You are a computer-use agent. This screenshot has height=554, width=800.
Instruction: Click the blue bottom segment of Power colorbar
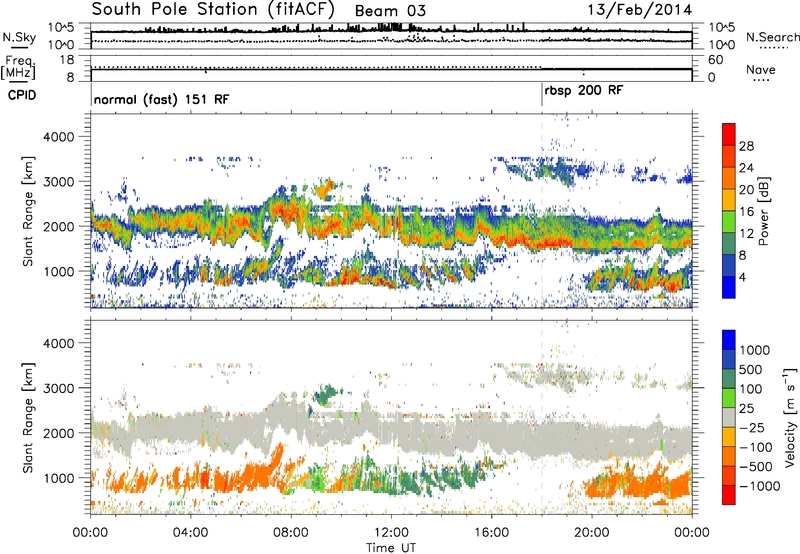[x=729, y=287]
